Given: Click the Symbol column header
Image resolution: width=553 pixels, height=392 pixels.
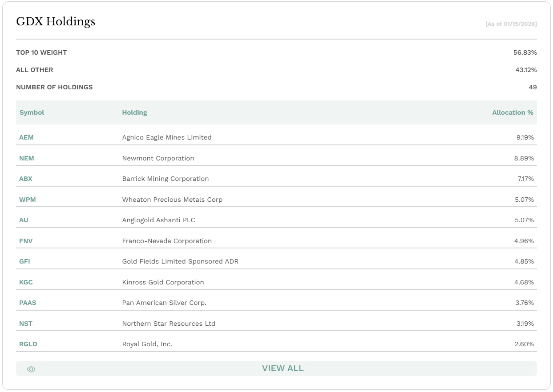Looking at the screenshot, I should [32, 112].
